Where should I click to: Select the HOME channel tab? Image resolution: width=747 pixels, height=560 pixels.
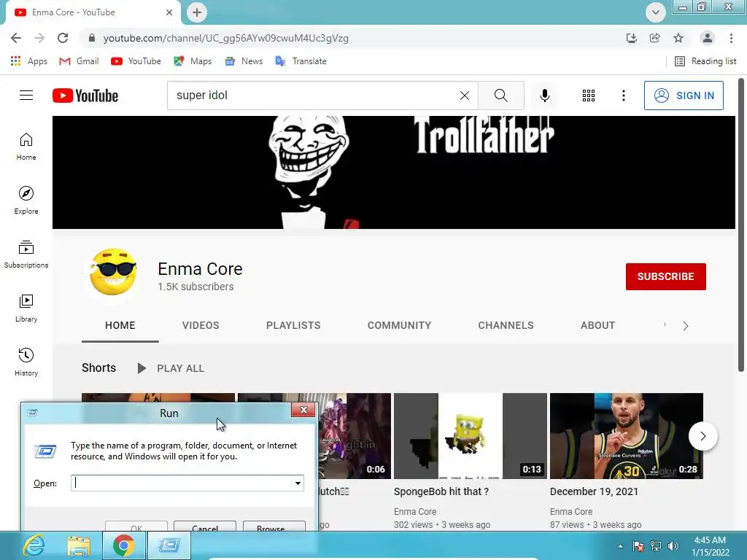[x=120, y=325]
